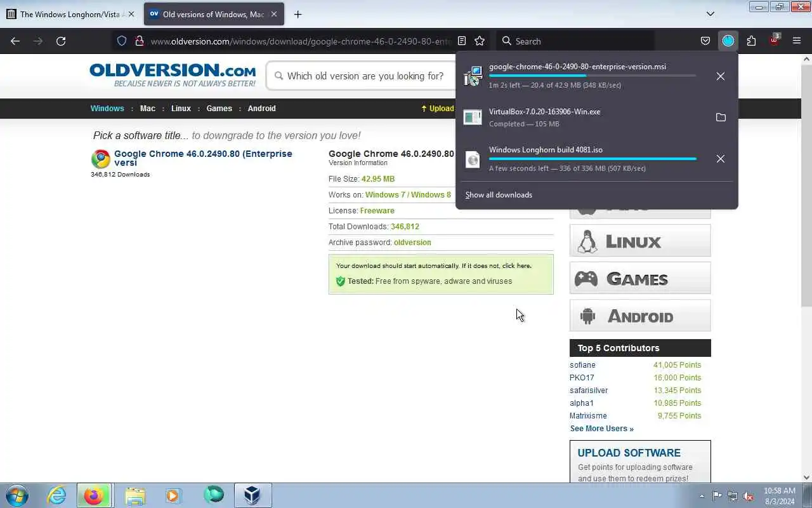Open Windows Explorer folder from taskbar
Screen dimensions: 812x508
(135, 495)
